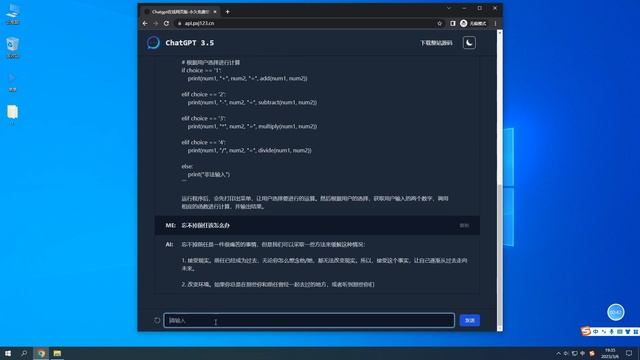
Task: Open the incognito profile button
Action: point(473,23)
